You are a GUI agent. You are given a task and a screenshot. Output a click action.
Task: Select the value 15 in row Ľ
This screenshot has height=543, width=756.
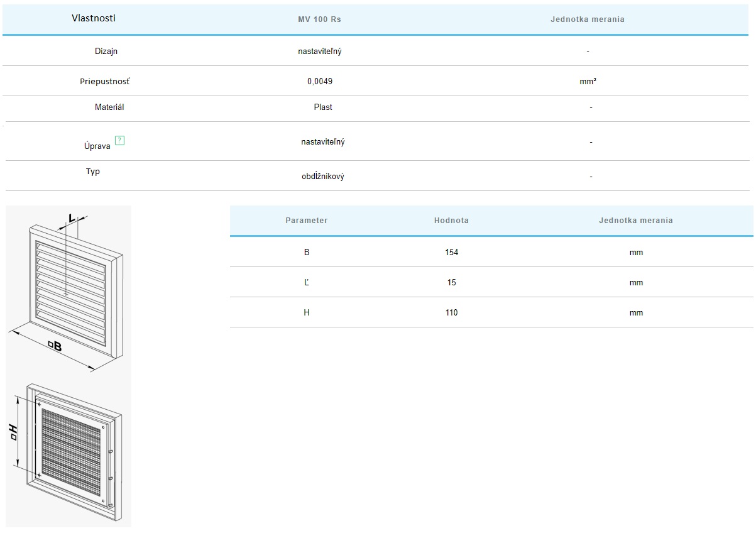pyautogui.click(x=451, y=283)
